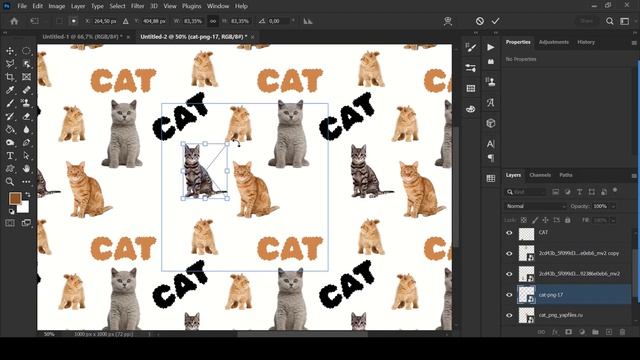Screen dimensions: 640x360
Task: Switch to the Untitled-1 document tab
Action: 82,37
